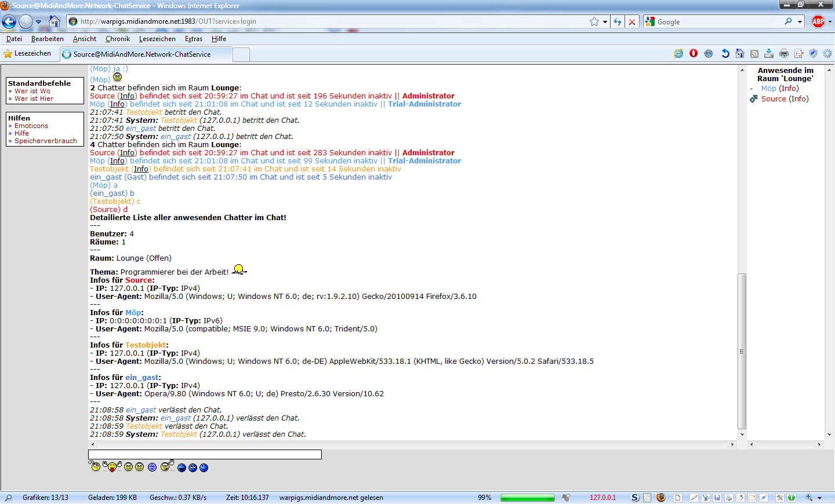Screen dimensions: 835x504
Task: Click the green progress bar in status bar
Action: pyautogui.click(x=527, y=498)
